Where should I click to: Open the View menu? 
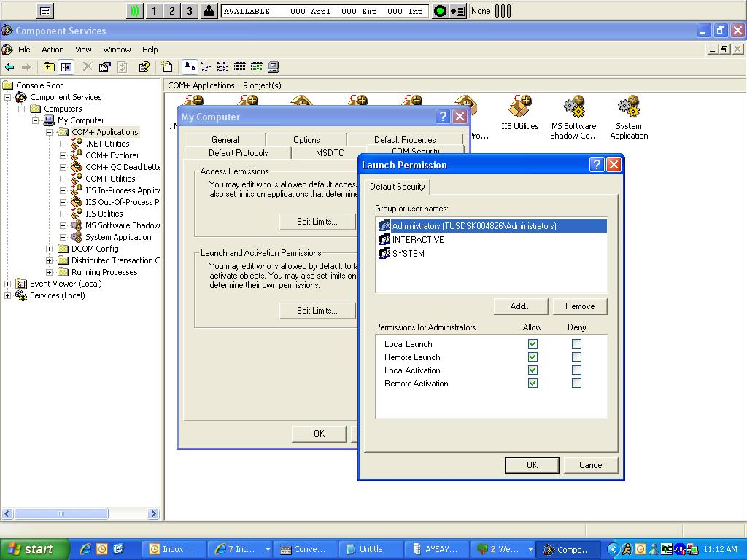[83, 50]
